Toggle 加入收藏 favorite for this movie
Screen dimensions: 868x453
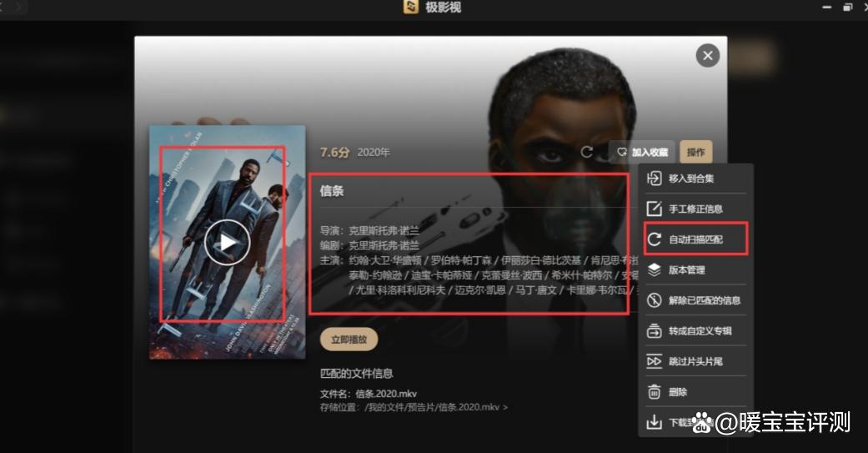642,153
